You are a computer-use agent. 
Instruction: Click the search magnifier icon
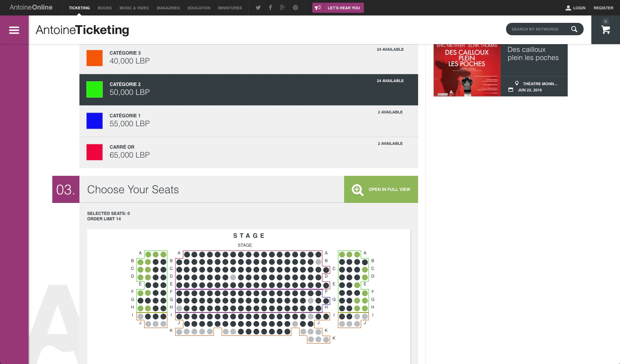click(574, 29)
